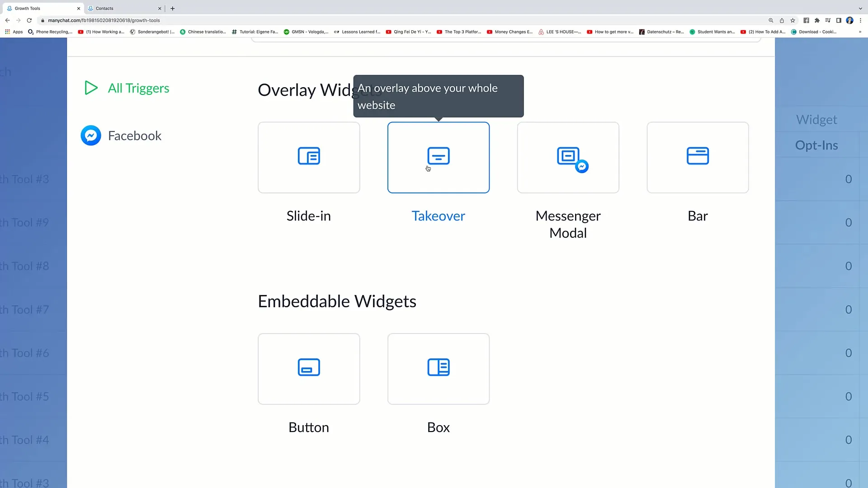Image resolution: width=868 pixels, height=488 pixels.
Task: Select the Slide-in widget card icon
Action: (x=309, y=156)
